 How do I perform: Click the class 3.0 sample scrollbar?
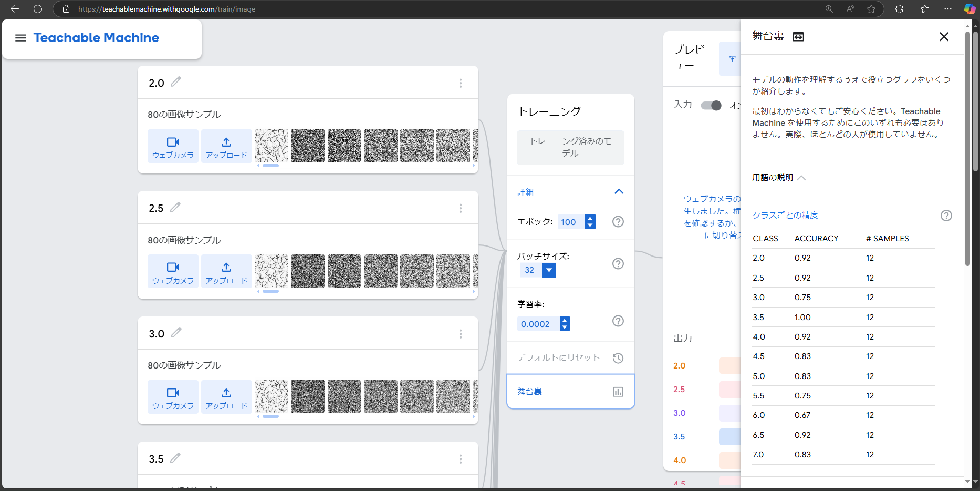[270, 416]
